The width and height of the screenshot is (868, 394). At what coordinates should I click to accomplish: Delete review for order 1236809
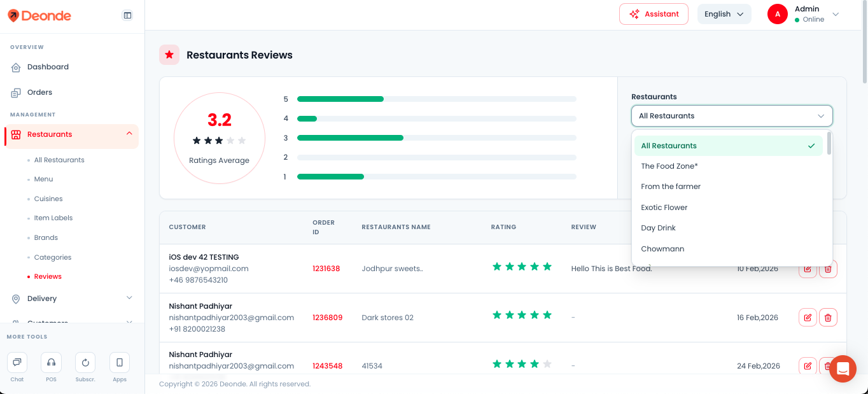point(828,317)
